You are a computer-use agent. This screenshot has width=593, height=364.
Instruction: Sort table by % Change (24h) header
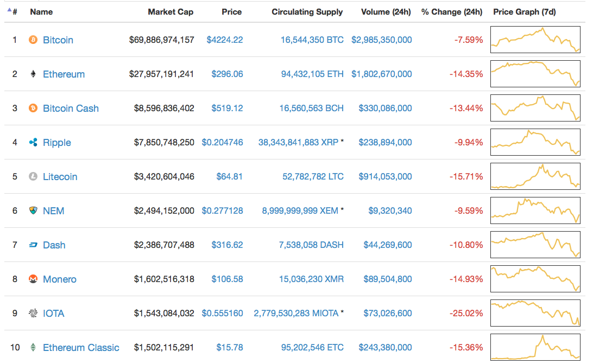pyautogui.click(x=452, y=11)
